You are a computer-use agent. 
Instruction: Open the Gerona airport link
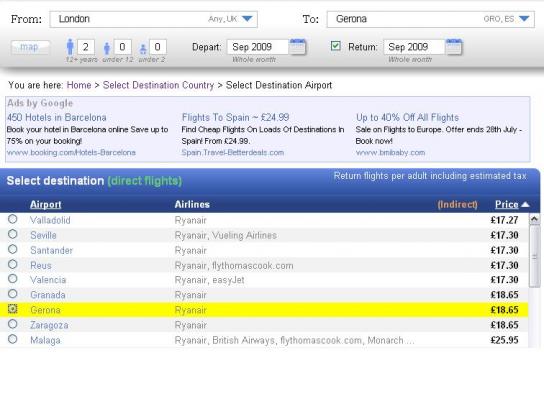click(x=45, y=310)
